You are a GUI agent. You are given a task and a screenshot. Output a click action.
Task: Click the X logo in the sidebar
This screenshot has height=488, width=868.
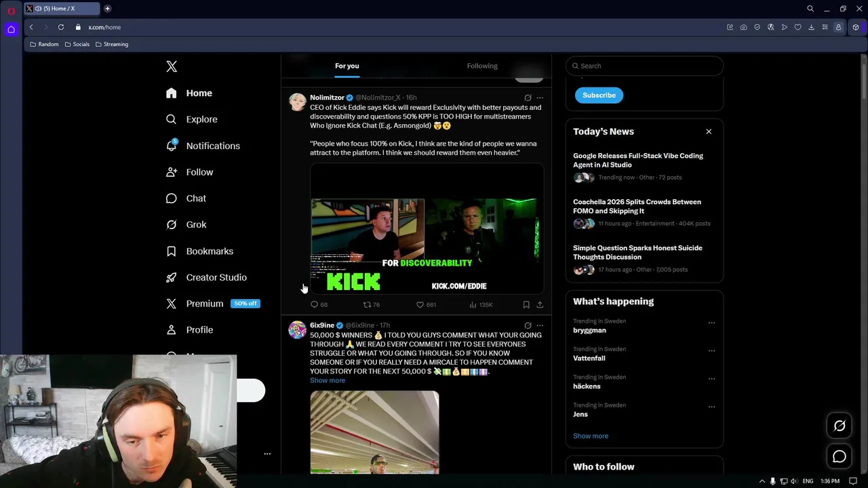click(x=172, y=66)
